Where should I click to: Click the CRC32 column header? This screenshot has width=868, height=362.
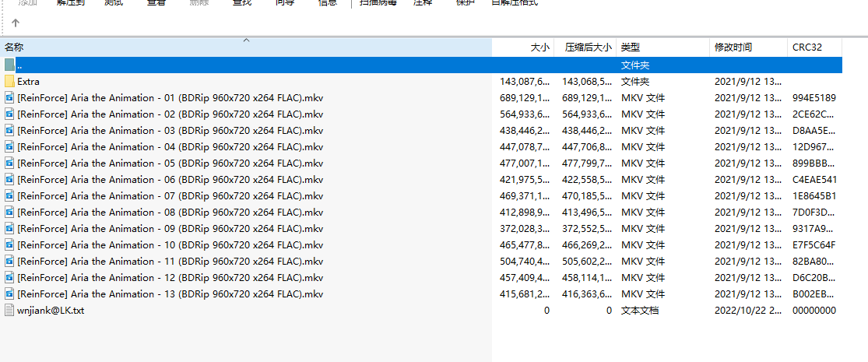click(x=807, y=47)
